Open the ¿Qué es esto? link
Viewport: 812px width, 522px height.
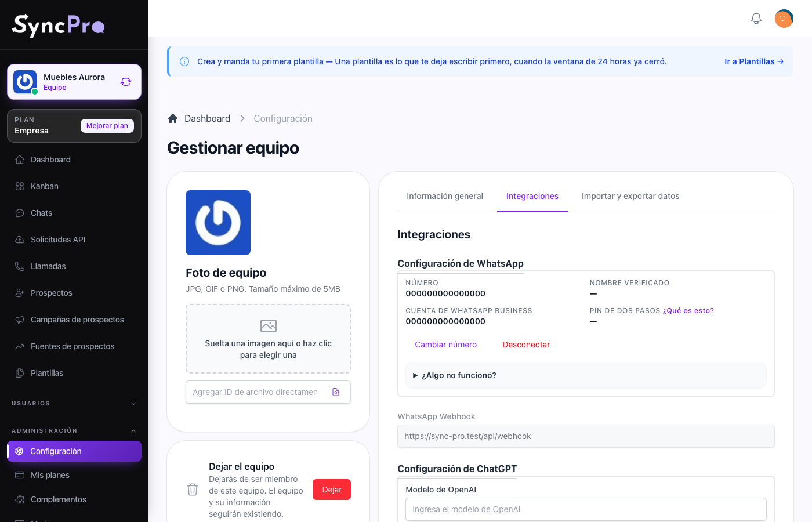(688, 311)
